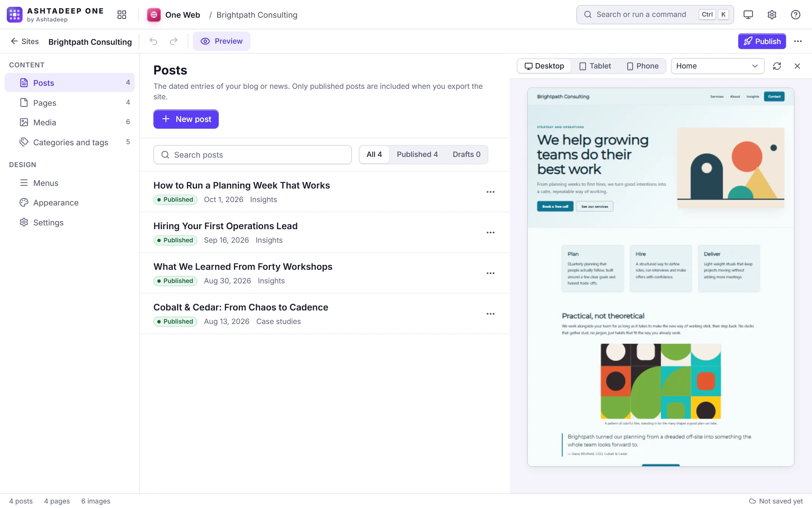Viewport: 812px width, 508px height.
Task: Open the Hiring Your First Operations Lead post
Action: coord(226,226)
